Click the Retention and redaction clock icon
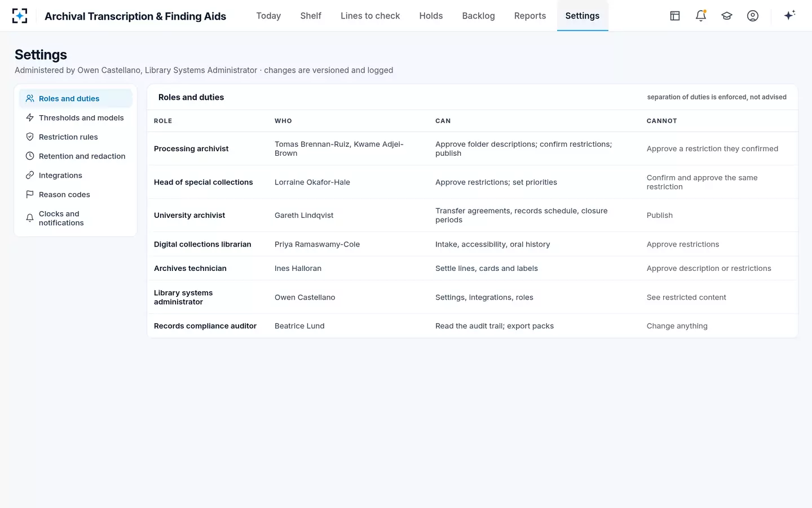This screenshot has height=508, width=812. pyautogui.click(x=30, y=156)
